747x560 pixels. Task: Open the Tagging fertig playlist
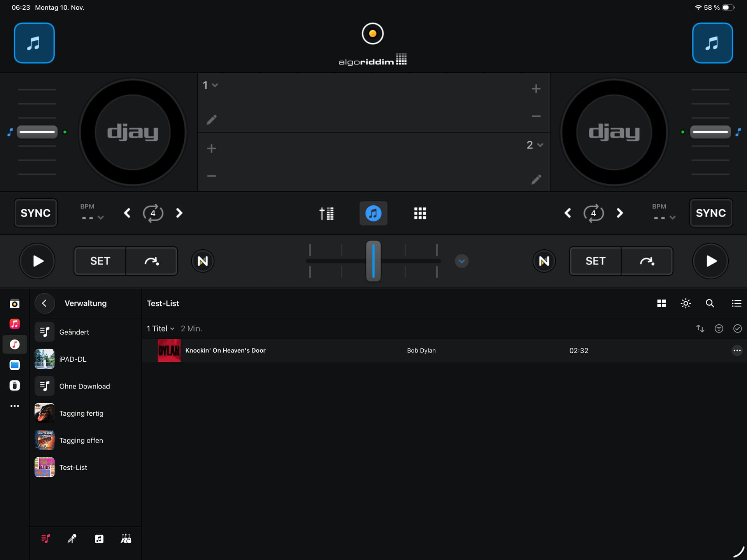point(81,413)
